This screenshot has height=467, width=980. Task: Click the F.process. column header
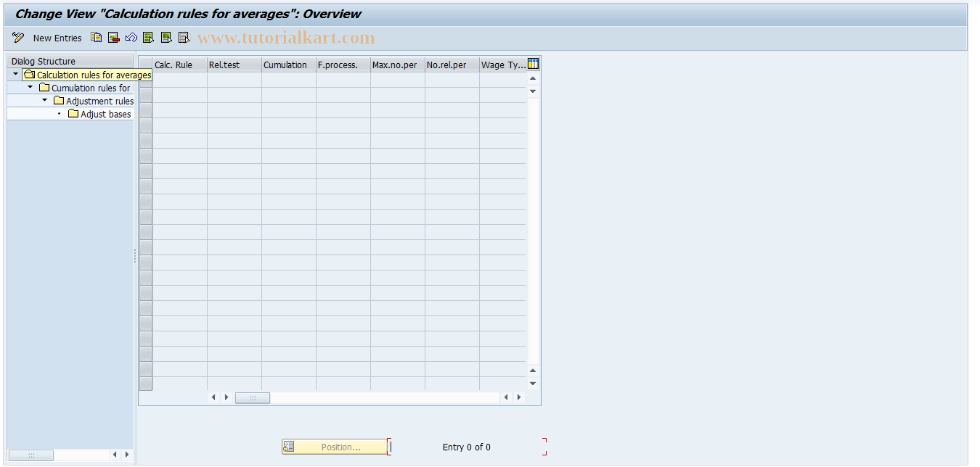click(343, 65)
